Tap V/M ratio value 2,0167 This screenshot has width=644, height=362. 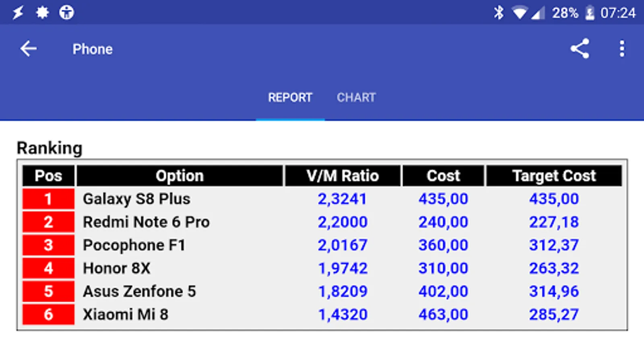[343, 245]
